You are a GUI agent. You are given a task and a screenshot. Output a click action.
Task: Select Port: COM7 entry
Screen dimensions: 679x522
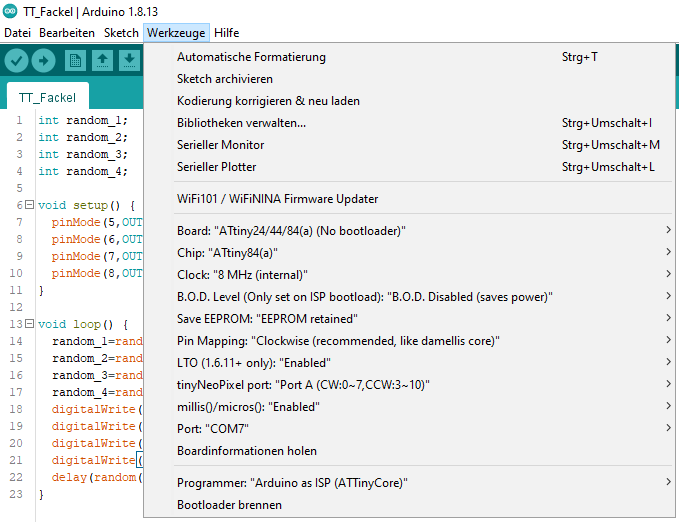(409, 429)
